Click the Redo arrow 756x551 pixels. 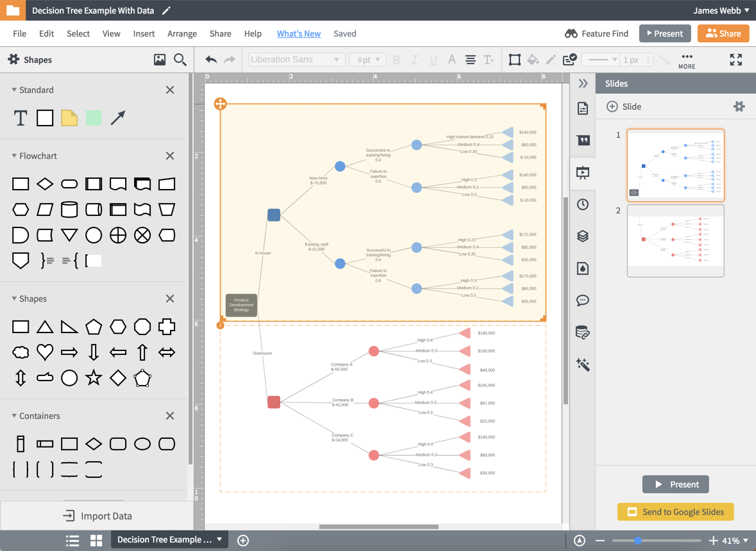coord(230,59)
